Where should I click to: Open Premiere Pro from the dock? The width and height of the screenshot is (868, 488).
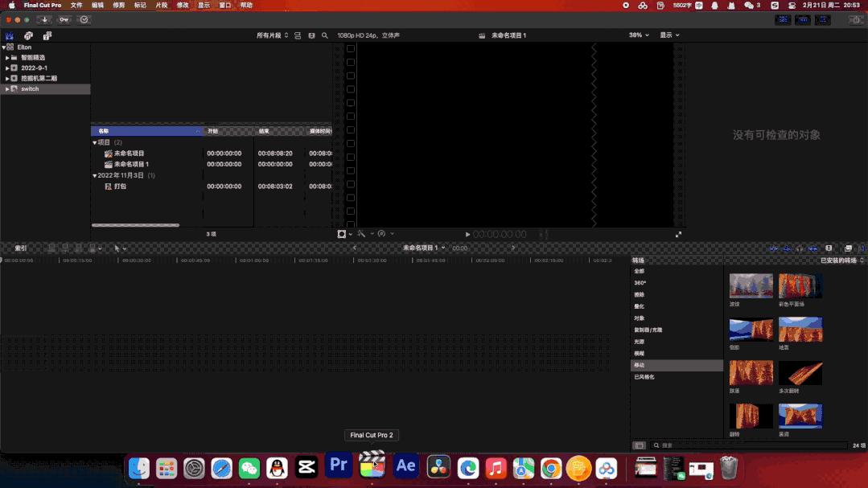coord(339,465)
